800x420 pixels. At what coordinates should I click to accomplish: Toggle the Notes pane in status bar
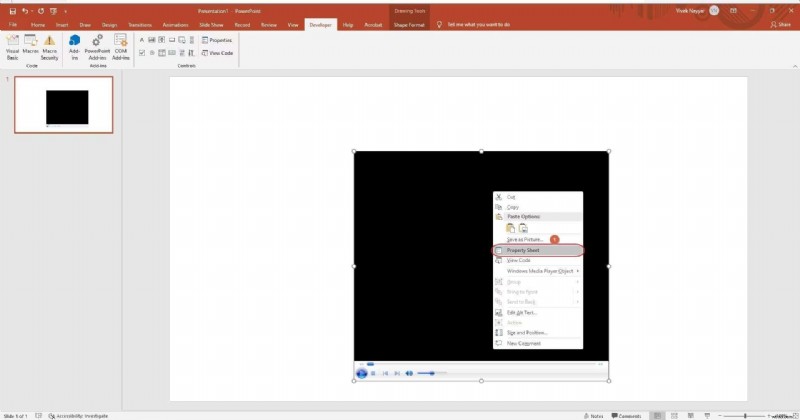coord(593,416)
